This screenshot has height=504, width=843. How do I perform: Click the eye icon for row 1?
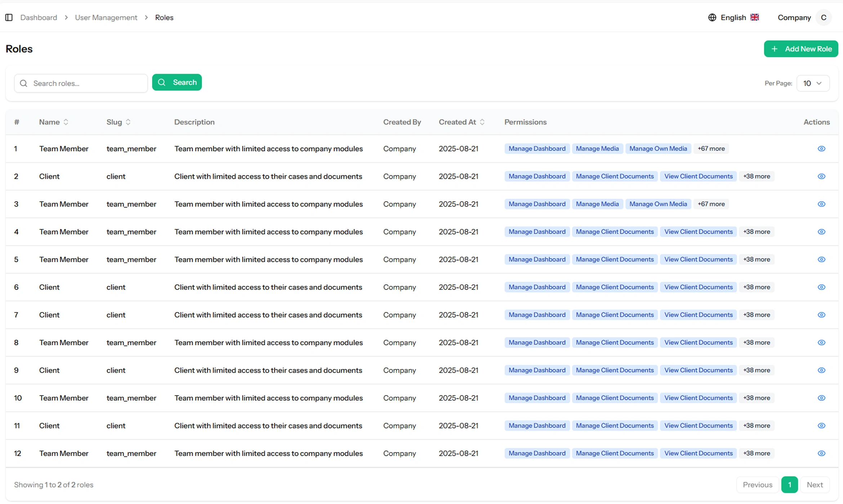click(x=821, y=149)
